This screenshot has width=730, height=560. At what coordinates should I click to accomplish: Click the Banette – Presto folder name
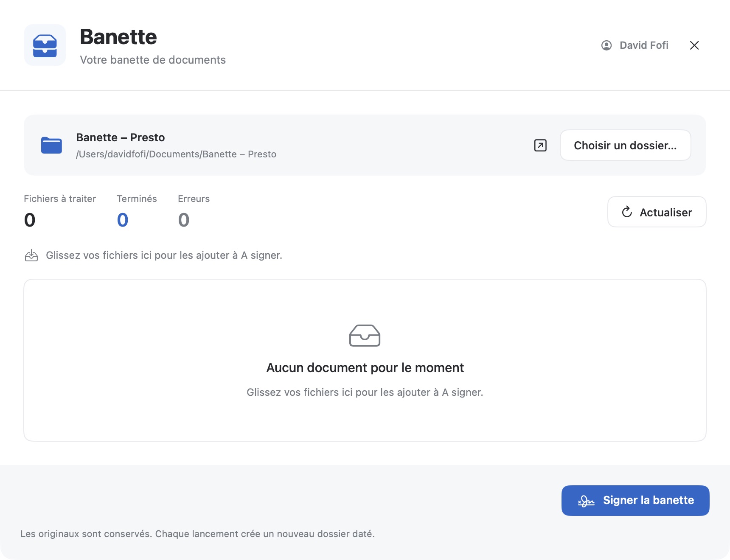click(x=121, y=137)
